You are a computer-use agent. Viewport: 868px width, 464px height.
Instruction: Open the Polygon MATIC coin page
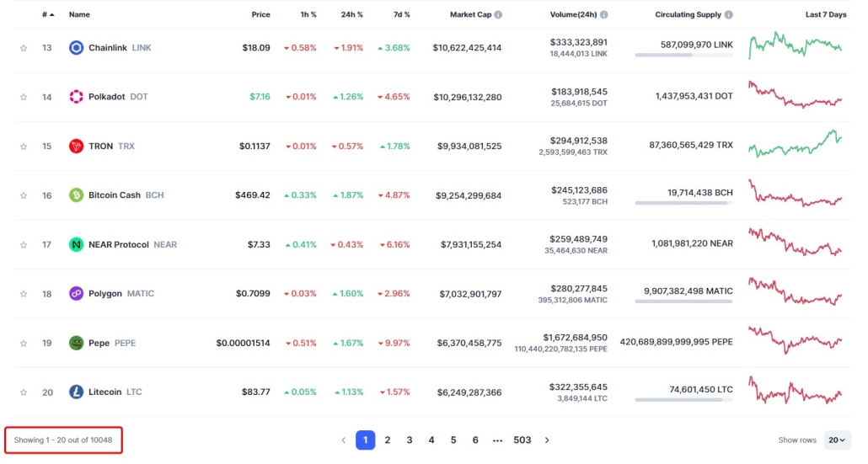tap(111, 294)
